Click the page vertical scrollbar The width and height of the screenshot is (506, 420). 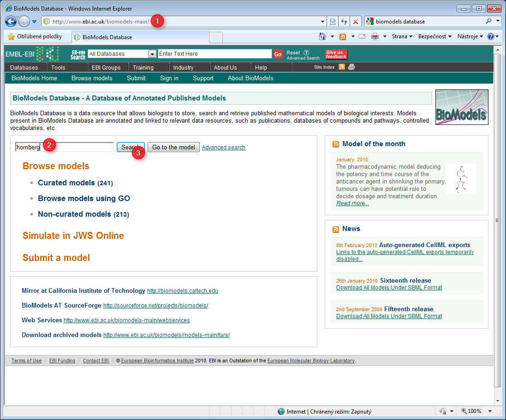pyautogui.click(x=497, y=221)
